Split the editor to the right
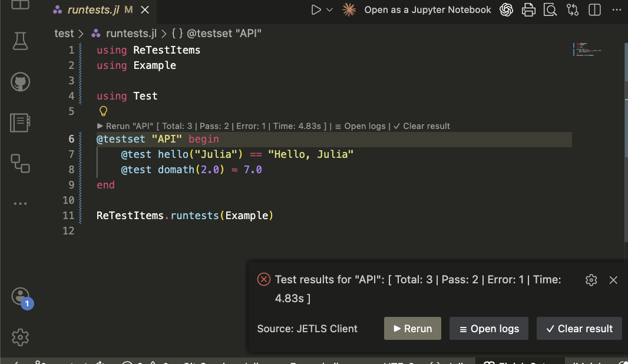Screen dimensions: 628x364 point(594,9)
